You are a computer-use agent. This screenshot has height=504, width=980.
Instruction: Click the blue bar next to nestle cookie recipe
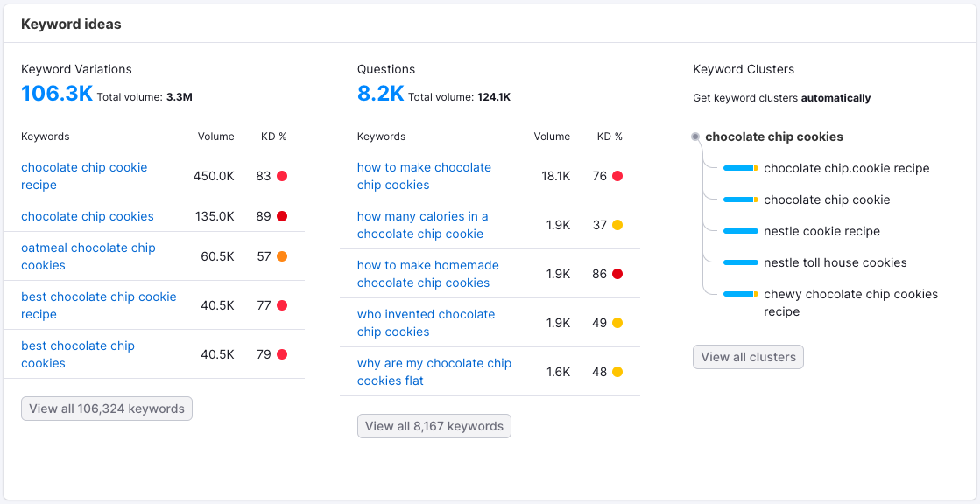point(741,231)
